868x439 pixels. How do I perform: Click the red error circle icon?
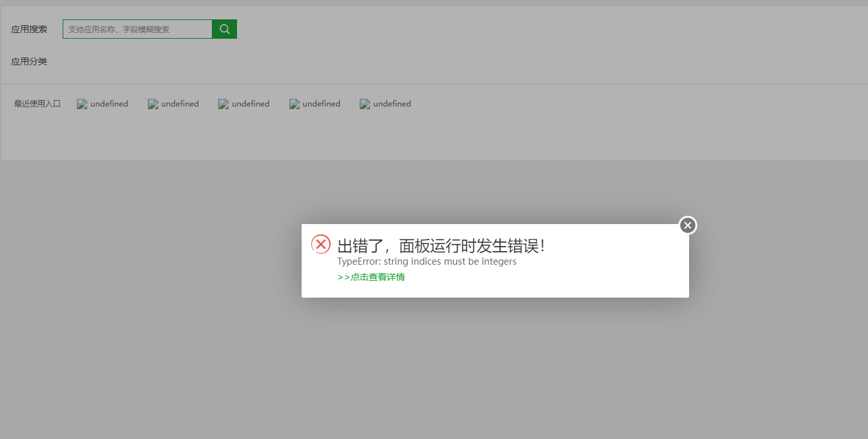pos(321,244)
